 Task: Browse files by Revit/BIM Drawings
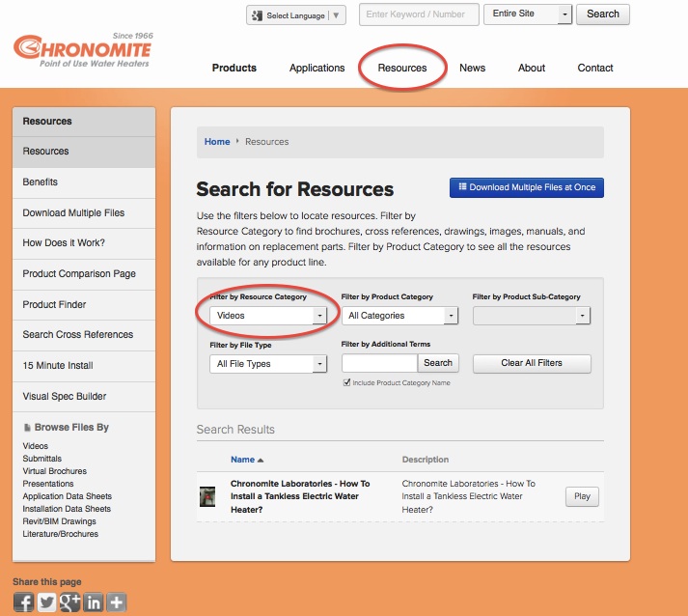click(59, 521)
